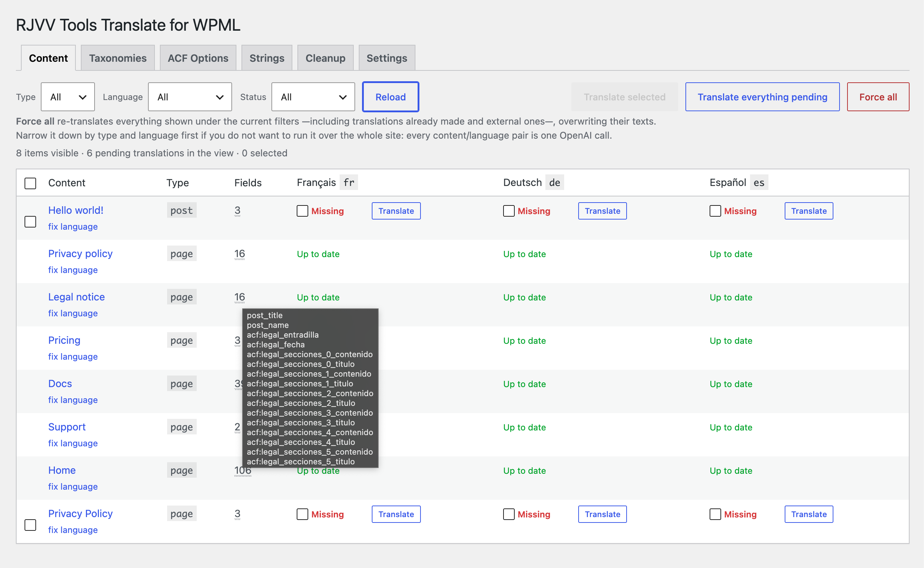Open the Status filter dropdown
The image size is (924, 568).
(313, 97)
